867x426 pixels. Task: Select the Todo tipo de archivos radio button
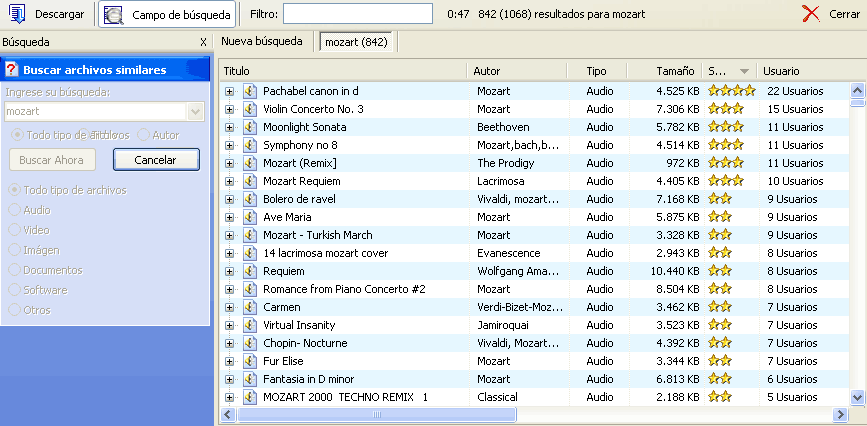point(14,190)
